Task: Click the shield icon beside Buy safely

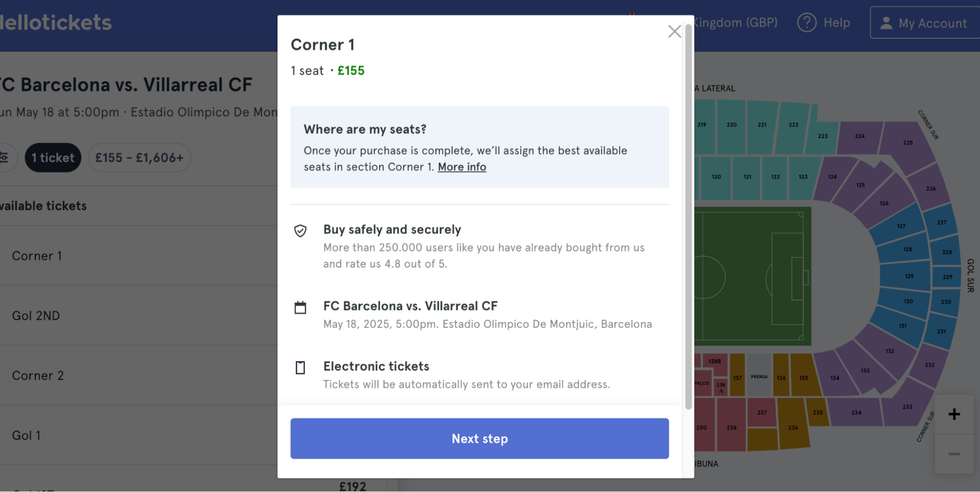Action: coord(300,231)
